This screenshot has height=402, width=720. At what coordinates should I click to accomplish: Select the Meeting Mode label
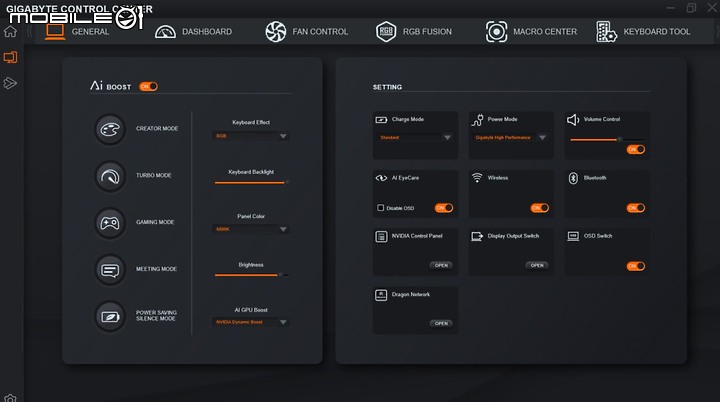click(157, 269)
